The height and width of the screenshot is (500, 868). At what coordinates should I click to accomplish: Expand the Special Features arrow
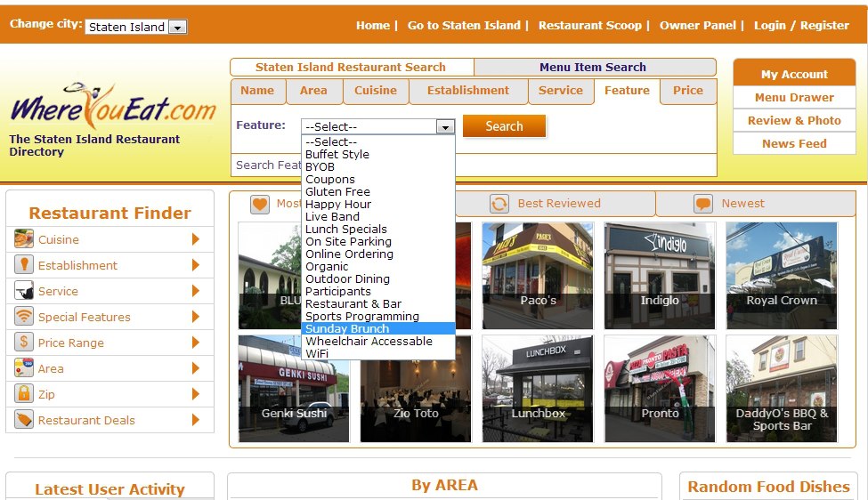click(195, 317)
